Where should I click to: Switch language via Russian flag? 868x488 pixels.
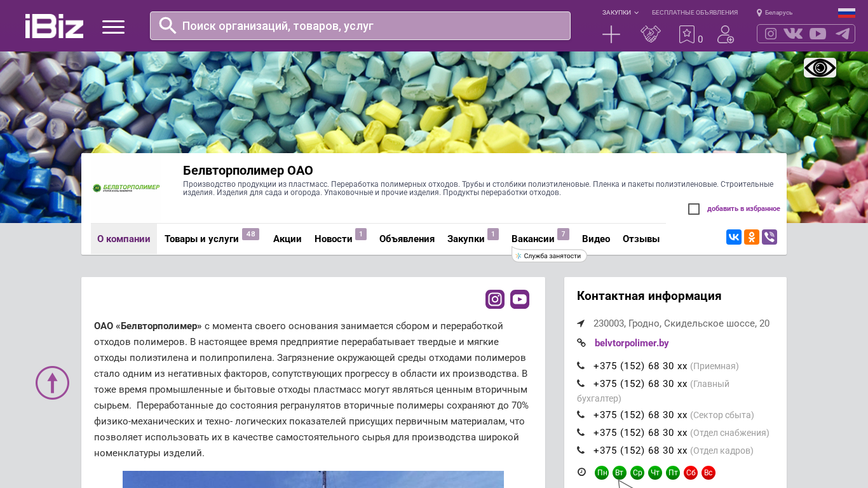pos(846,13)
